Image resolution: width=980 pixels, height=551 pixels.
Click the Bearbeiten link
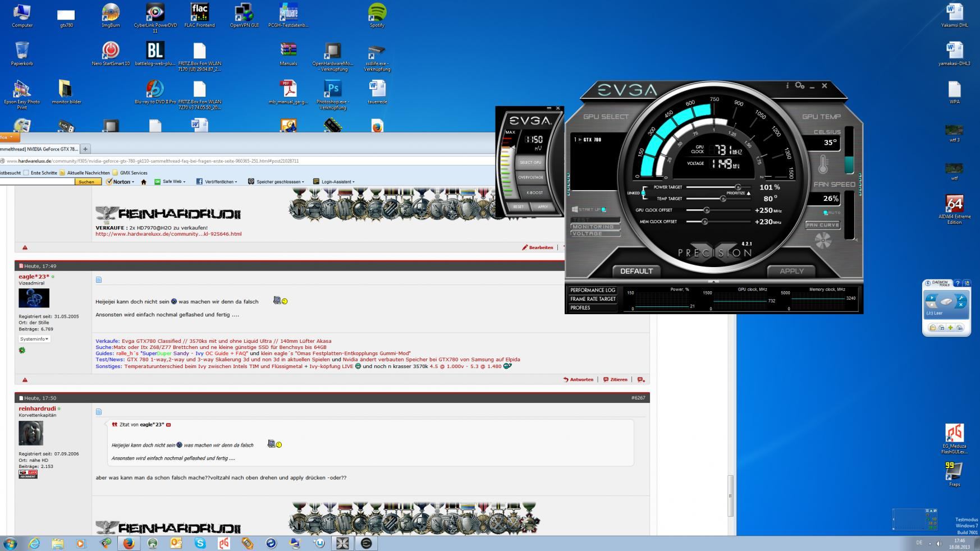(x=538, y=247)
